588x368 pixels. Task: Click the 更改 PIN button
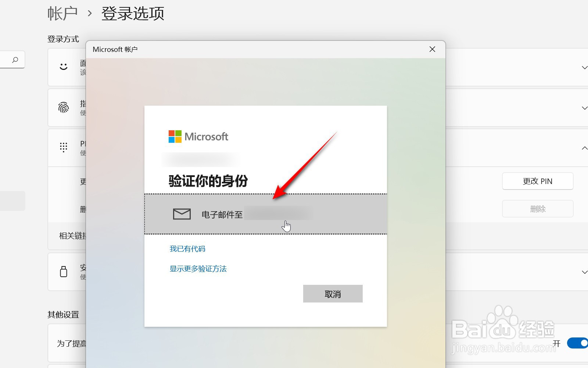tap(538, 181)
